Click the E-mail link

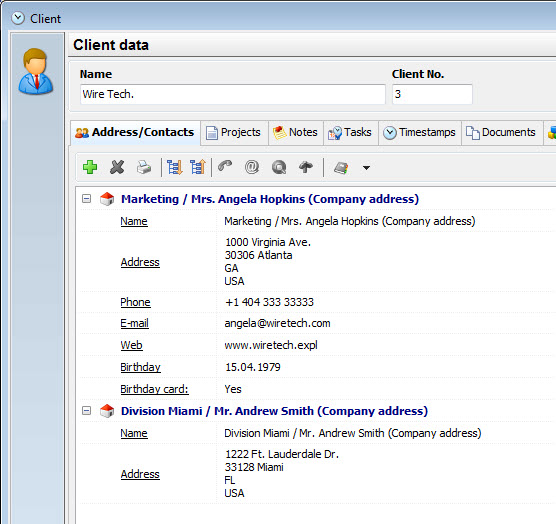pyautogui.click(x=134, y=323)
